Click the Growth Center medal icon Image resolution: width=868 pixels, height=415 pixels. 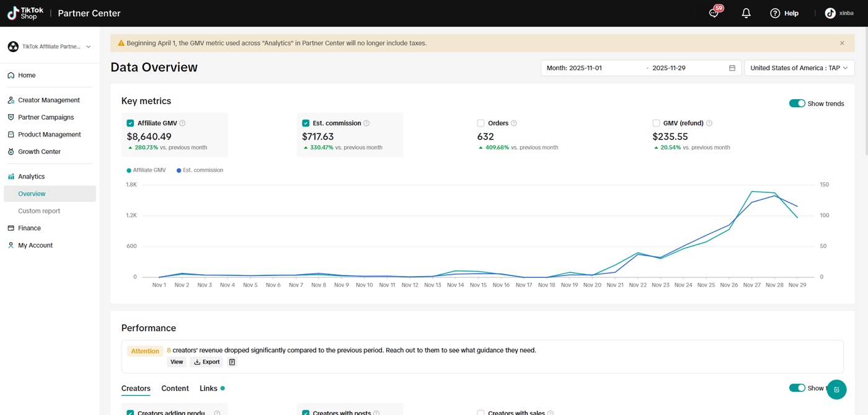(11, 152)
